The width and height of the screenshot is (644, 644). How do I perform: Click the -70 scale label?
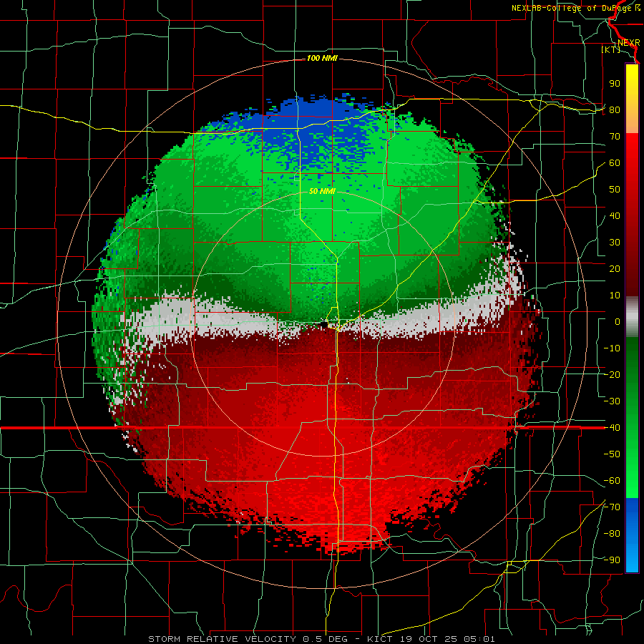pyautogui.click(x=612, y=507)
